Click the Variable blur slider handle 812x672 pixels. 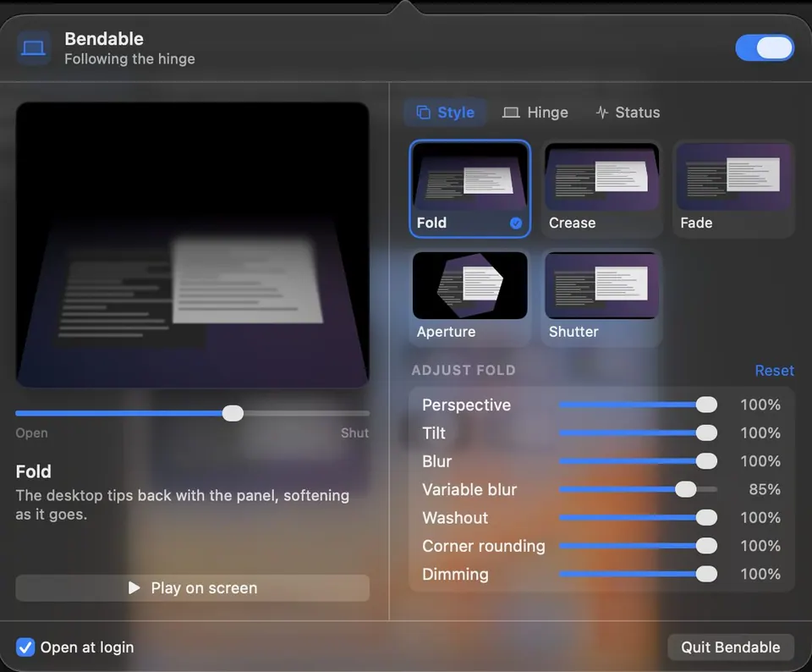pyautogui.click(x=685, y=489)
